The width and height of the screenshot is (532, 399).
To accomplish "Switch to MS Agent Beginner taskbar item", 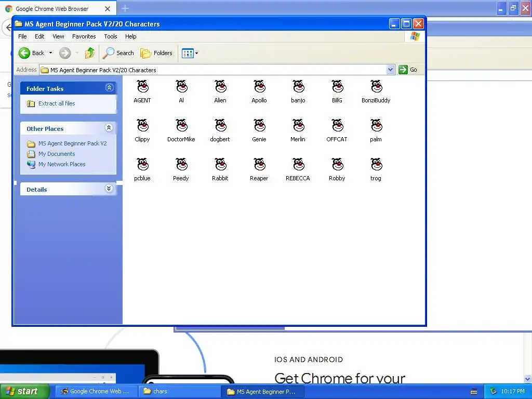I will click(x=262, y=392).
